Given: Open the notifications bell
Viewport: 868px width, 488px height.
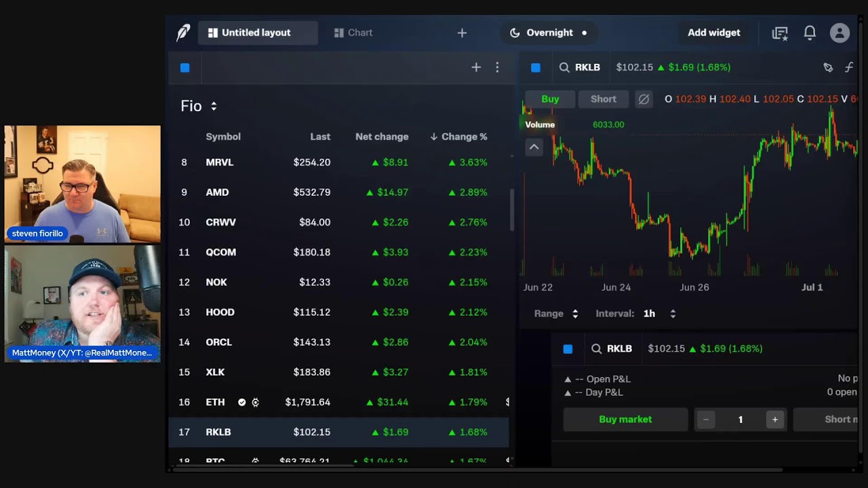Looking at the screenshot, I should coord(810,33).
